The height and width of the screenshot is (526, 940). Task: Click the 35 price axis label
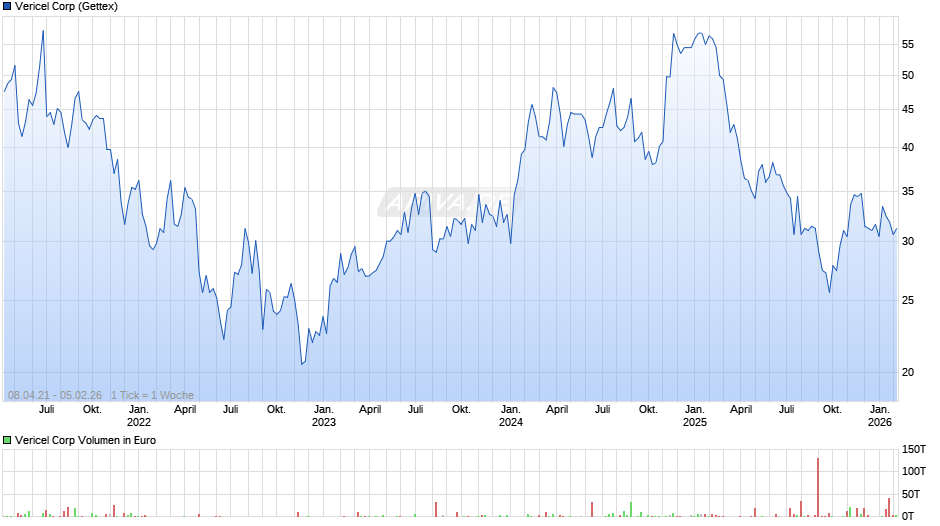(908, 192)
